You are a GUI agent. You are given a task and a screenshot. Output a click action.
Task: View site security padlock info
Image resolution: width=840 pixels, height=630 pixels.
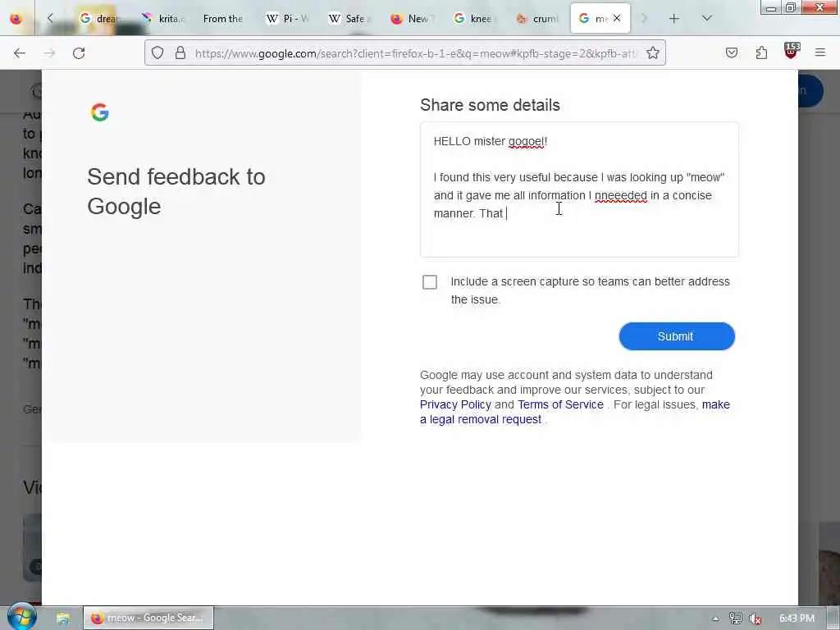(180, 52)
